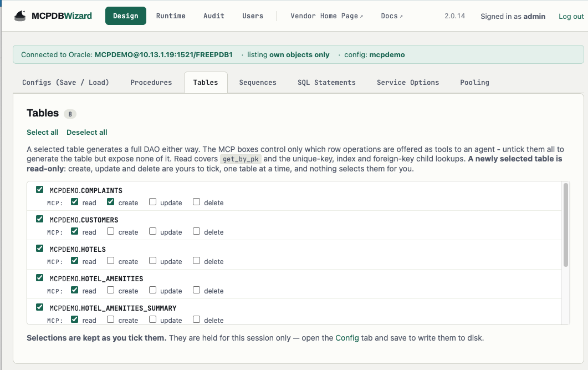Image resolution: width=588 pixels, height=370 pixels.
Task: Uncheck the HOTEL_AMENITIES_SUMMARY table
Action: click(x=40, y=307)
